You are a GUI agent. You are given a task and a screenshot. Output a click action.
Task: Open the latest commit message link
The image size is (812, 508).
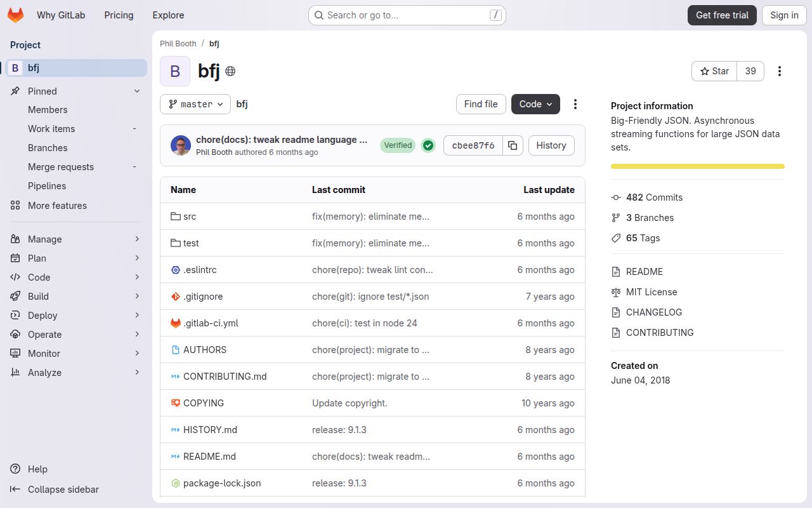click(282, 140)
